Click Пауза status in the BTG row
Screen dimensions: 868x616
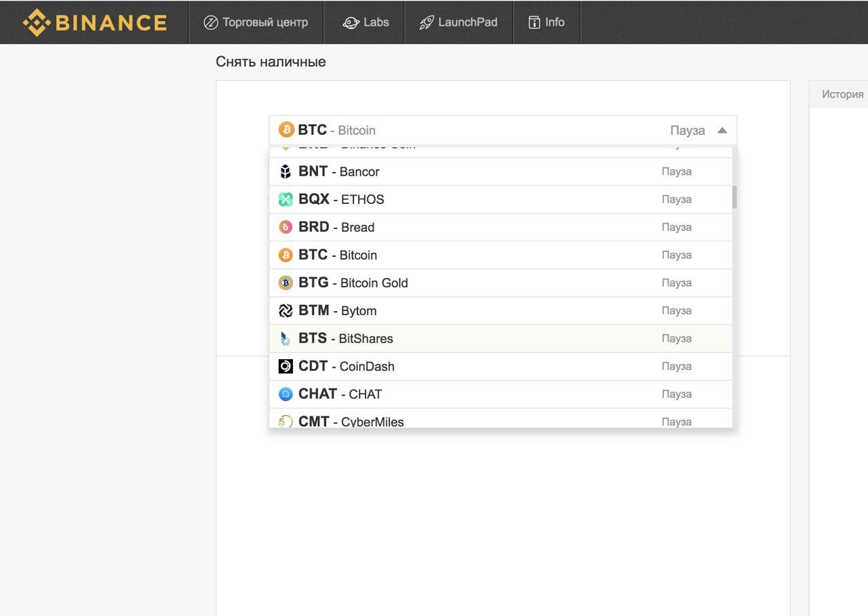pyautogui.click(x=677, y=283)
